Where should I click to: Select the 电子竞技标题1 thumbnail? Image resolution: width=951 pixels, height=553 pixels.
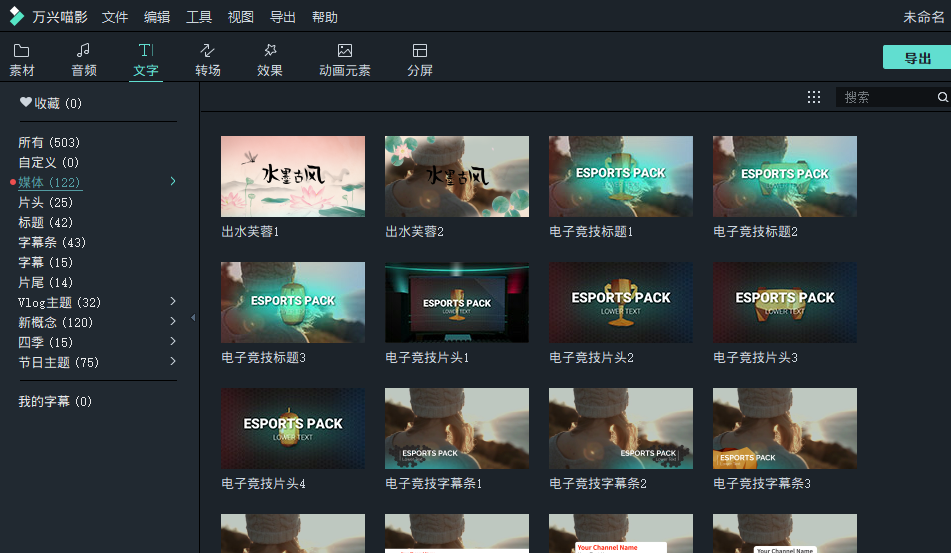pos(621,176)
